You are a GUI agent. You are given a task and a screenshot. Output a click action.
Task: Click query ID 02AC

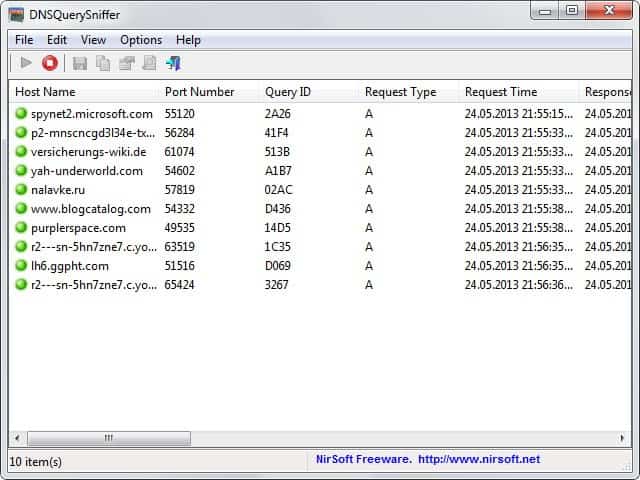[279, 190]
